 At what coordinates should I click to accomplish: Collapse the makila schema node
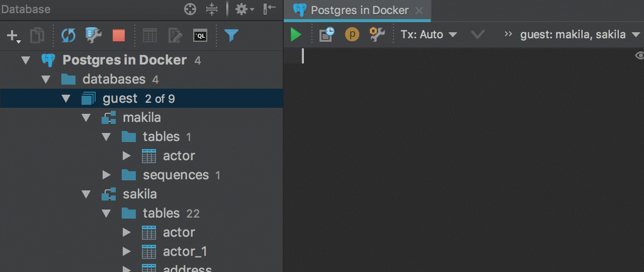[x=86, y=118]
